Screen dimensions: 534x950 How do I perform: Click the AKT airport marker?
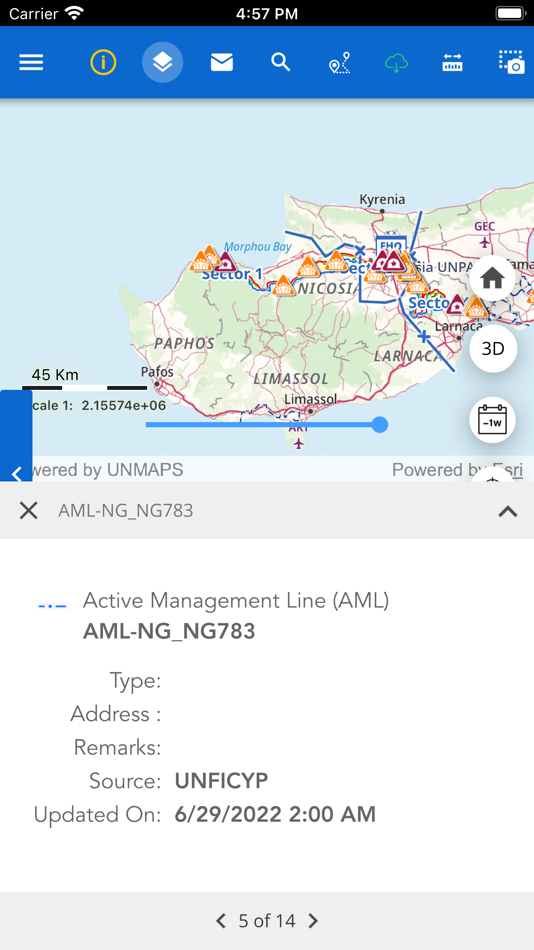(298, 443)
